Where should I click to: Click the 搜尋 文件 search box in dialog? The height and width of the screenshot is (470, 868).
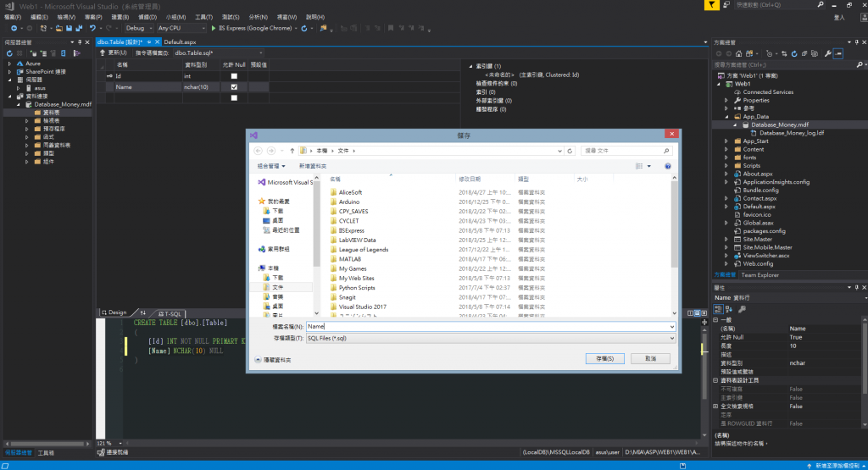point(627,151)
